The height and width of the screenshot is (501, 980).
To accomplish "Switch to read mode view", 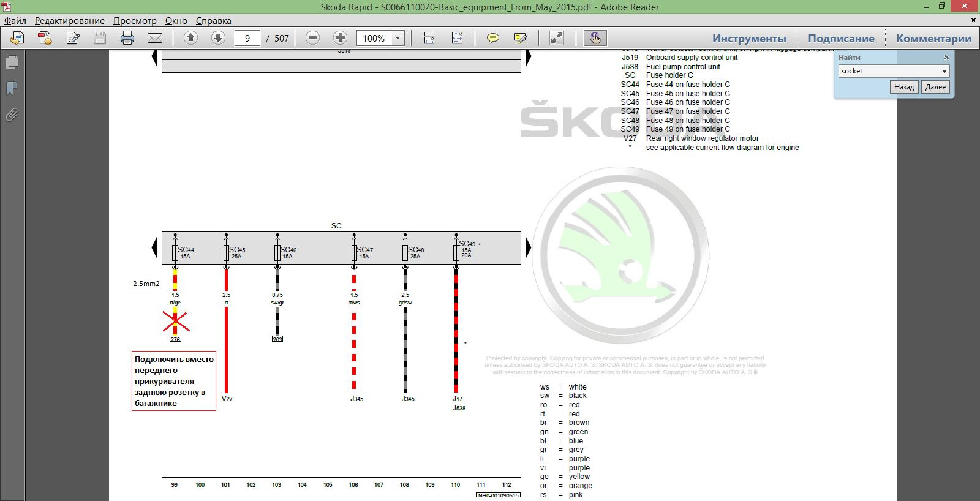I will 557,38.
